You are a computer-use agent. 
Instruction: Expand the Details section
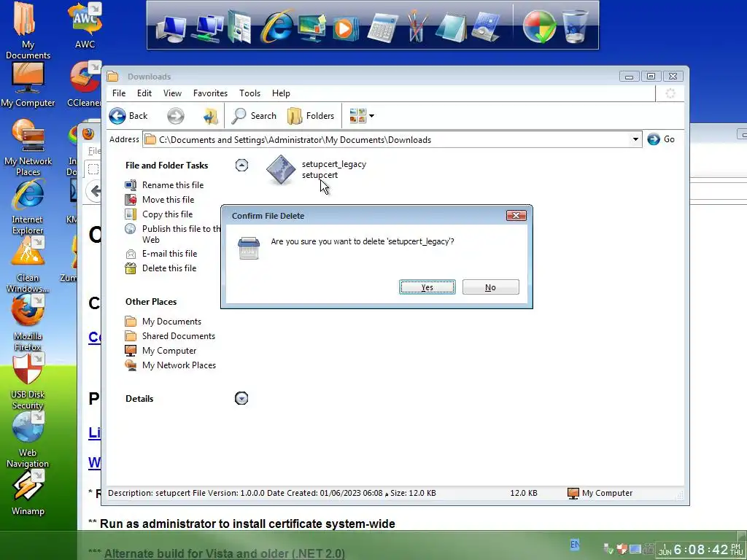coord(241,398)
